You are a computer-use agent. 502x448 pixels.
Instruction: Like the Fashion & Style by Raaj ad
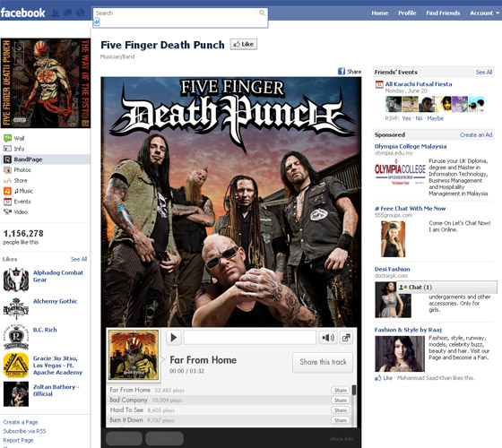coord(384,378)
